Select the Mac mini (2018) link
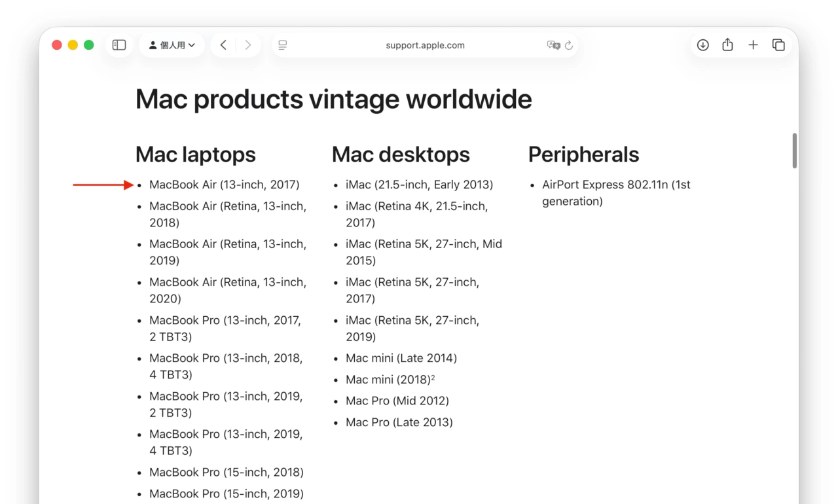 [391, 380]
